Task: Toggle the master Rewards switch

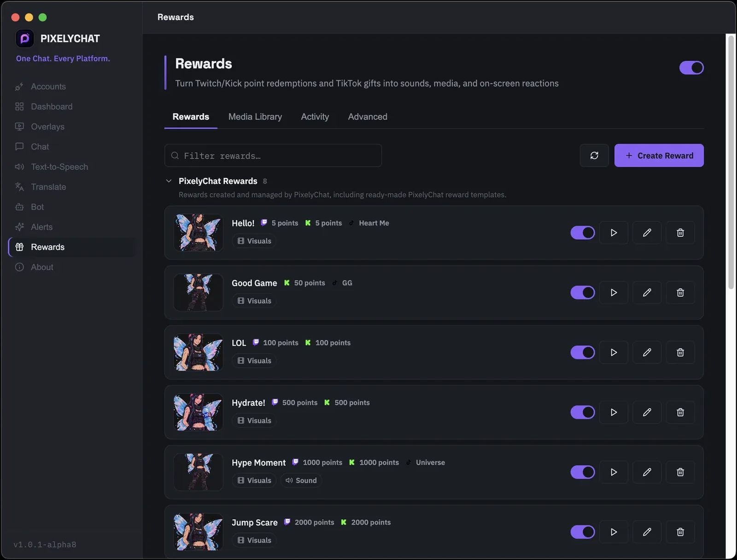Action: coord(691,68)
